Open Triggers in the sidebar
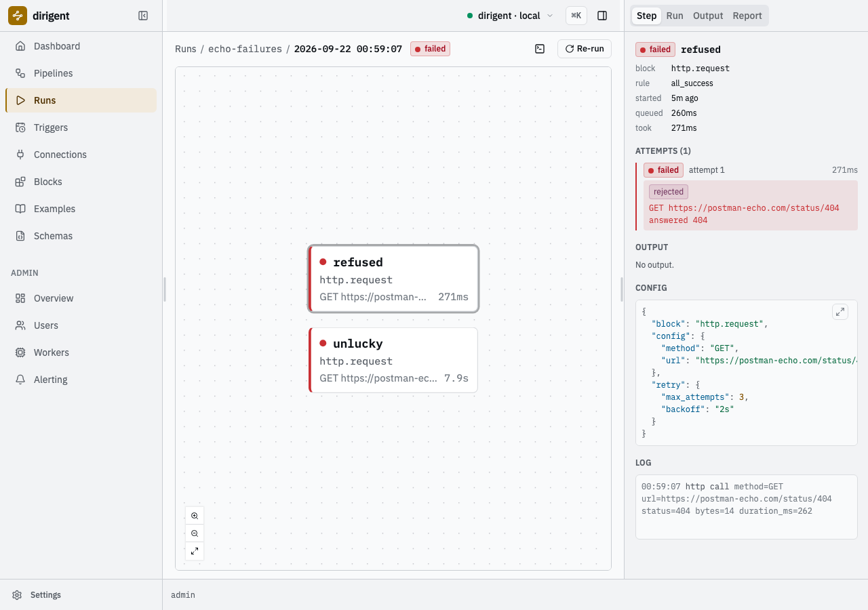The height and width of the screenshot is (610, 868). [81, 127]
